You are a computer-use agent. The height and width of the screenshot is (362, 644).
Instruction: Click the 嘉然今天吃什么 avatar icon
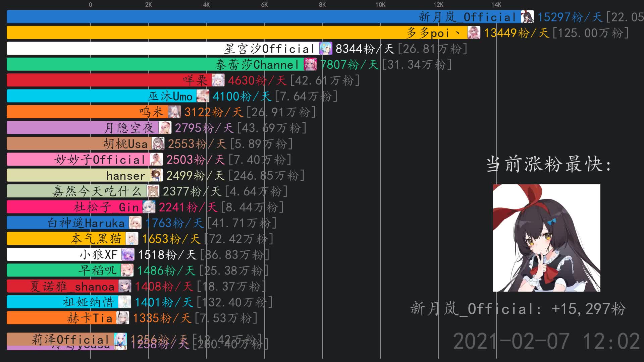tap(153, 191)
